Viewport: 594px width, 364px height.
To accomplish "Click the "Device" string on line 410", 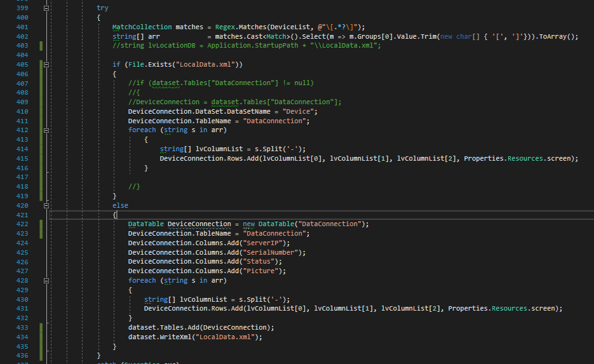I will coord(298,111).
